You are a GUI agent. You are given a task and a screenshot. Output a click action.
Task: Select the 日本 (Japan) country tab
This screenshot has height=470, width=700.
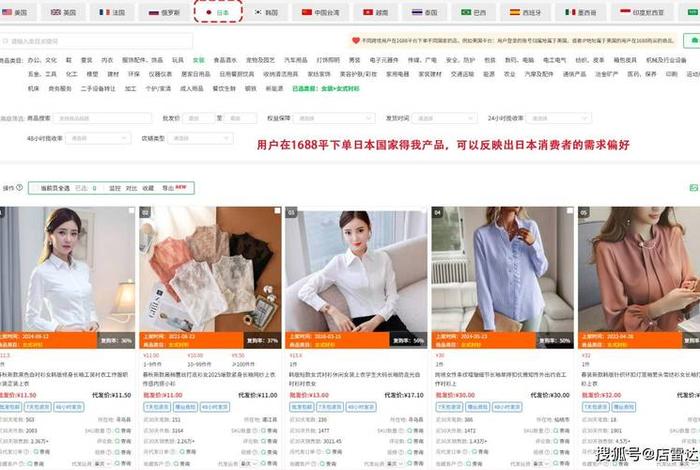click(x=218, y=13)
